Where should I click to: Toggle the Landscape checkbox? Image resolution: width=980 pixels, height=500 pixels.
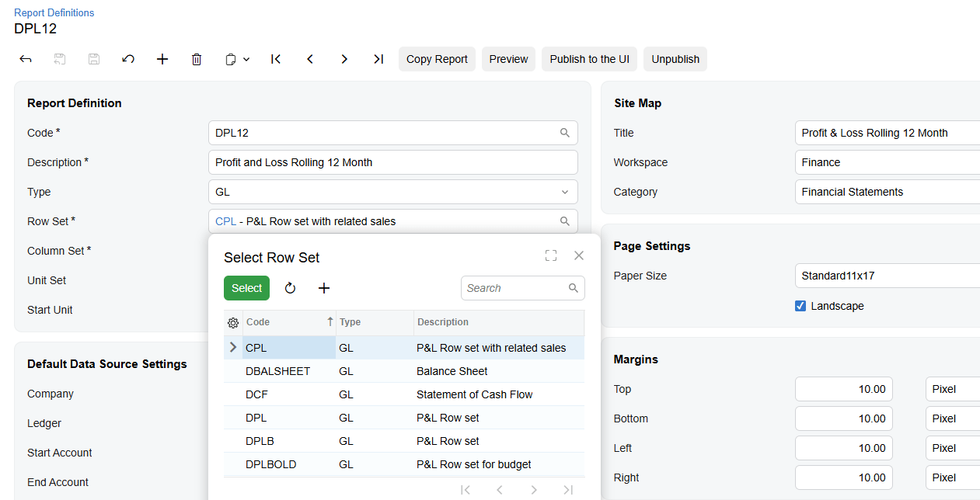(x=800, y=306)
